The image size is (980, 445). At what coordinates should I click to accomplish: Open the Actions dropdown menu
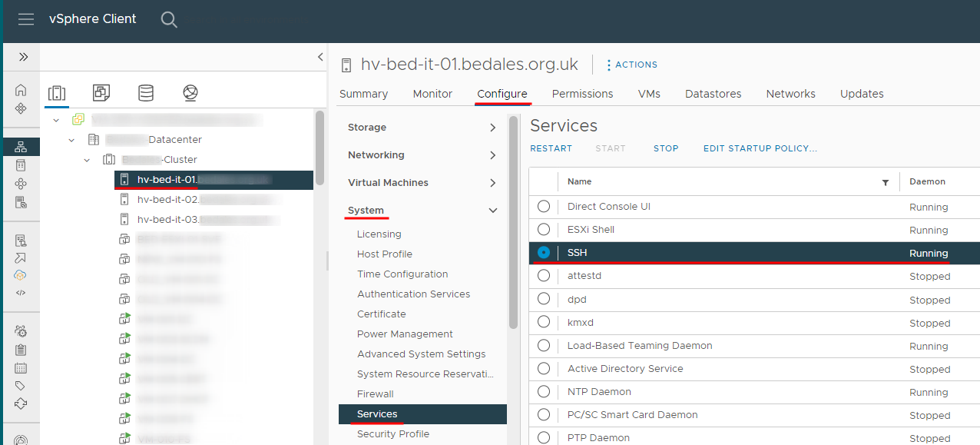[632, 65]
